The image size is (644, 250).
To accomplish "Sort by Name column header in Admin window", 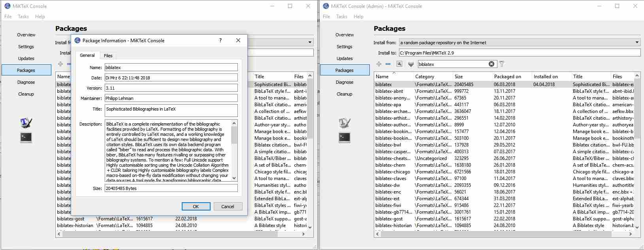I will (x=394, y=76).
